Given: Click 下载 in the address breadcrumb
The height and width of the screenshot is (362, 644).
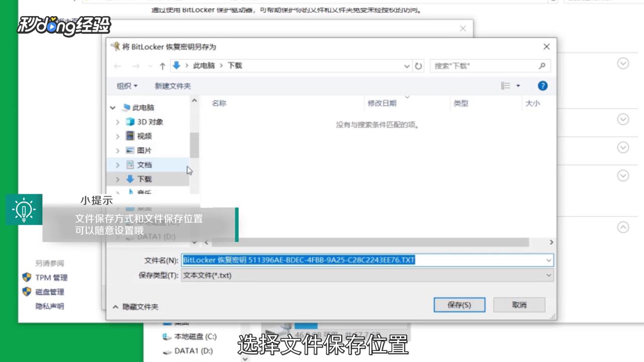Looking at the screenshot, I should pos(235,65).
